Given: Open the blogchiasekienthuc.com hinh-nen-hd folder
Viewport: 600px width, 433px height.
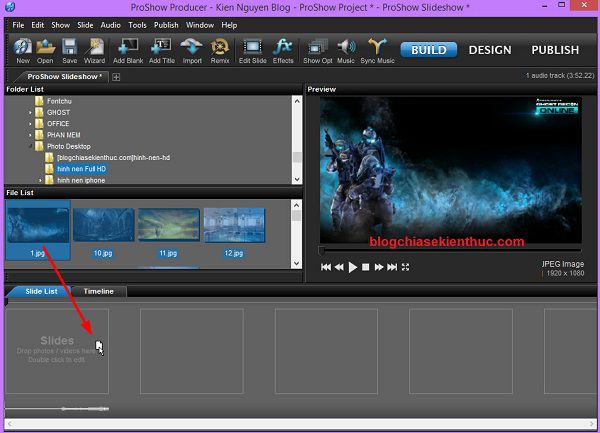Looking at the screenshot, I should 113,158.
